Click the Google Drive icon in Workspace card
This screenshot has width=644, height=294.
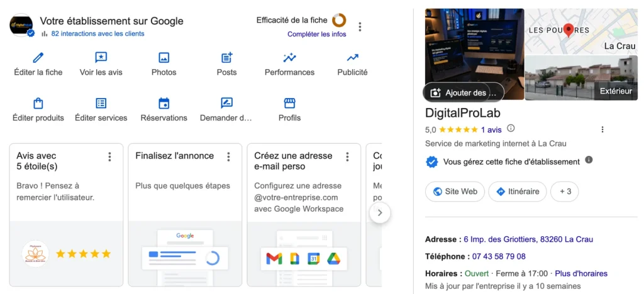pyautogui.click(x=334, y=259)
